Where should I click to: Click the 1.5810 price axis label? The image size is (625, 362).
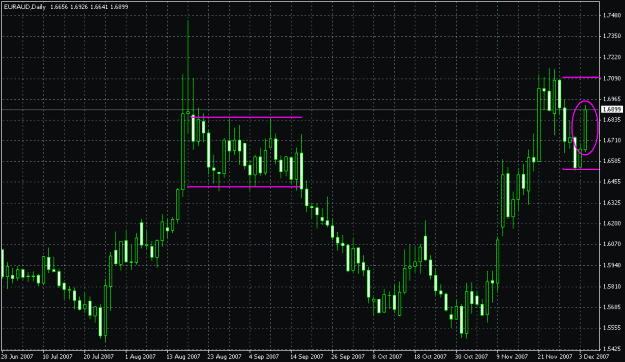[x=612, y=286]
